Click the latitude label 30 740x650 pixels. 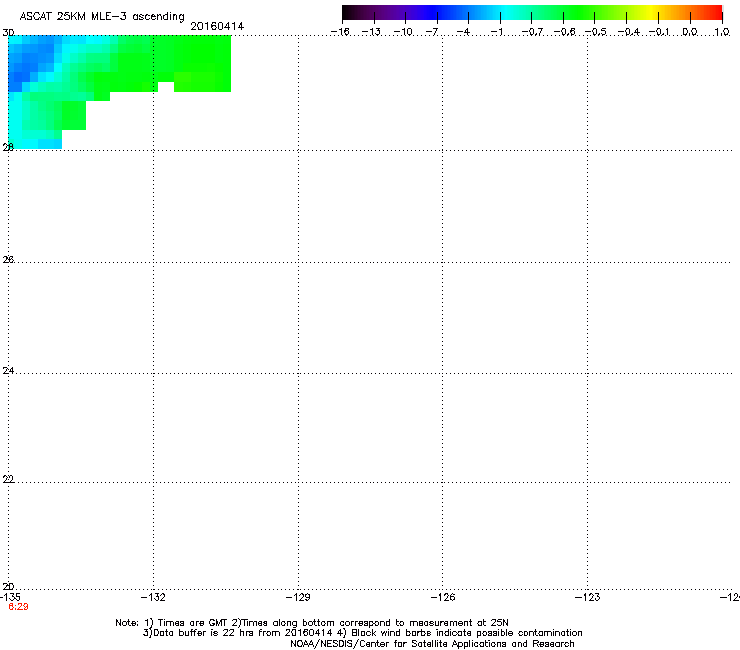click(x=8, y=33)
